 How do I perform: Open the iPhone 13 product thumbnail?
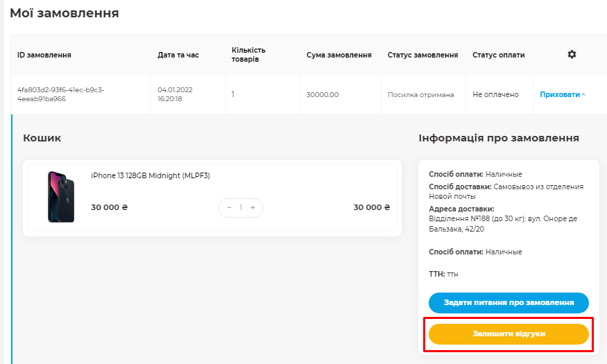pyautogui.click(x=61, y=197)
